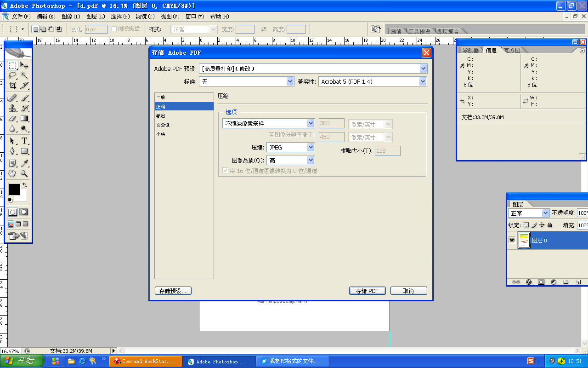Viewport: 588px width, 368px height.
Task: Select the Lasso tool
Action: pos(13,75)
